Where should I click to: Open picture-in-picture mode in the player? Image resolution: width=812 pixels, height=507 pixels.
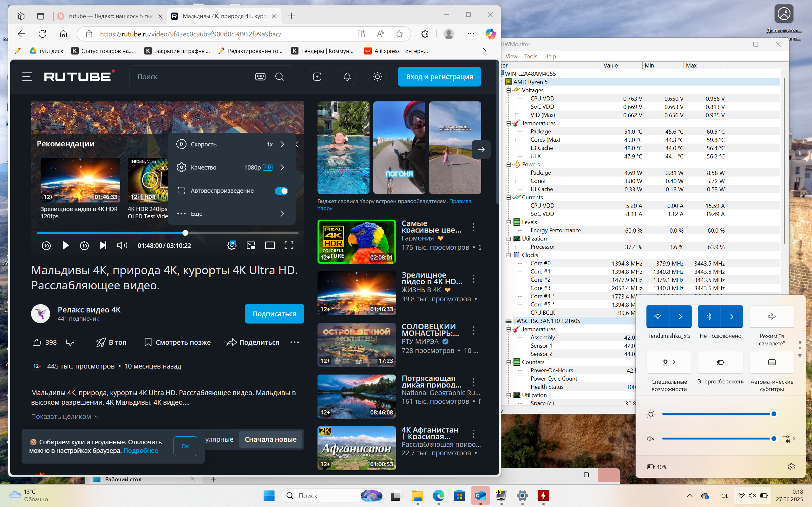[251, 246]
